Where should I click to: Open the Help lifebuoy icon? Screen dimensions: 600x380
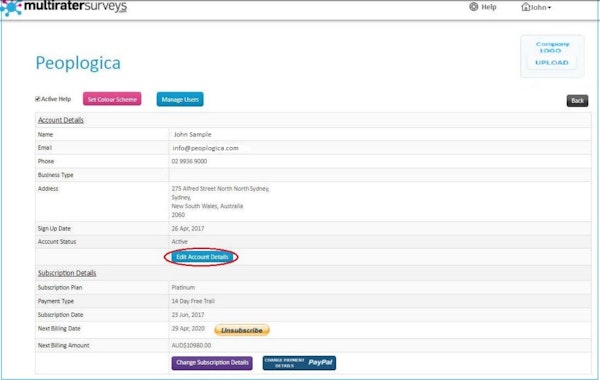pyautogui.click(x=473, y=7)
